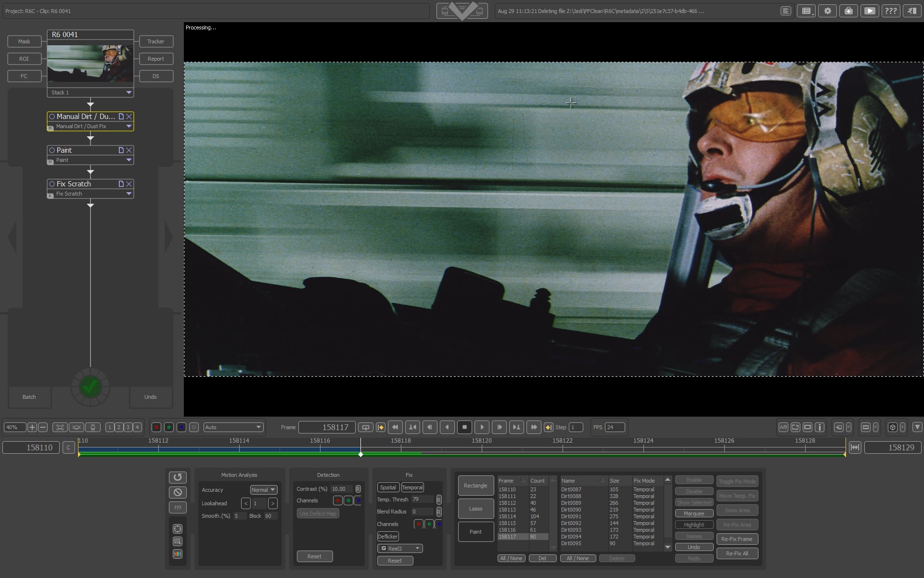The width and height of the screenshot is (924, 578).
Task: Click the ??? help button in the top bar
Action: (x=891, y=11)
